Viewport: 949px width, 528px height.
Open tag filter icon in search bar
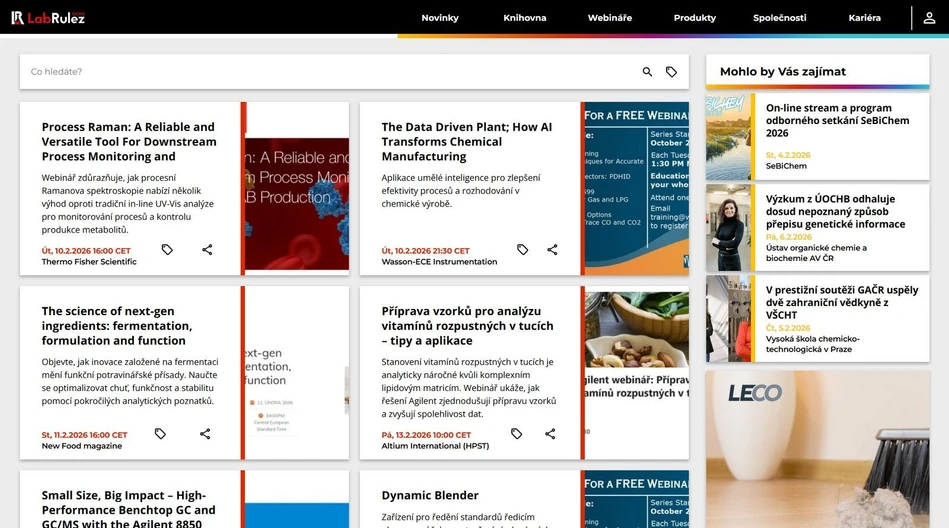tap(671, 72)
